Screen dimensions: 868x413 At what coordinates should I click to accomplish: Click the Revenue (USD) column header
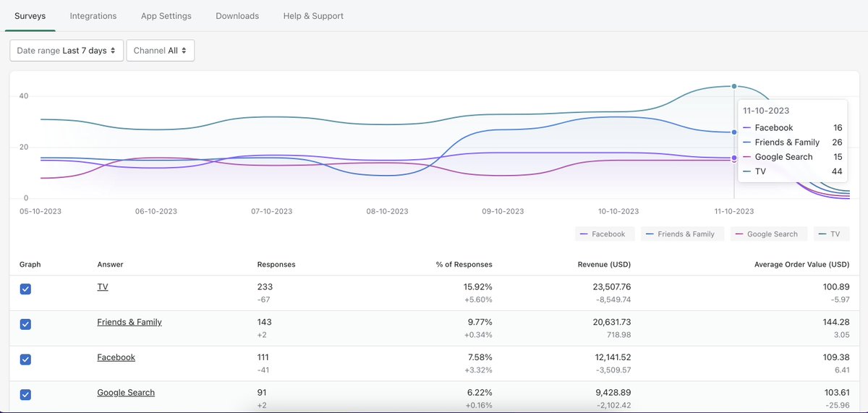coord(604,264)
